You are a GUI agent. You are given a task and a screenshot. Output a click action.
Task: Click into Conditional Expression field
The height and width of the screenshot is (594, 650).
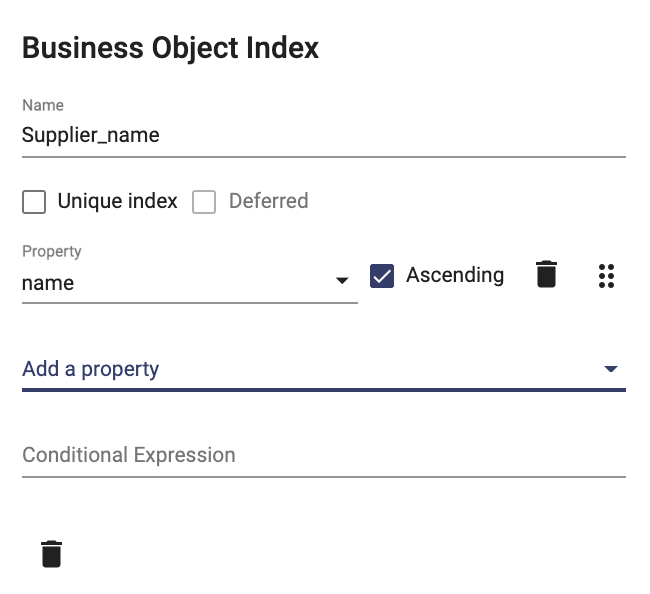click(x=324, y=455)
